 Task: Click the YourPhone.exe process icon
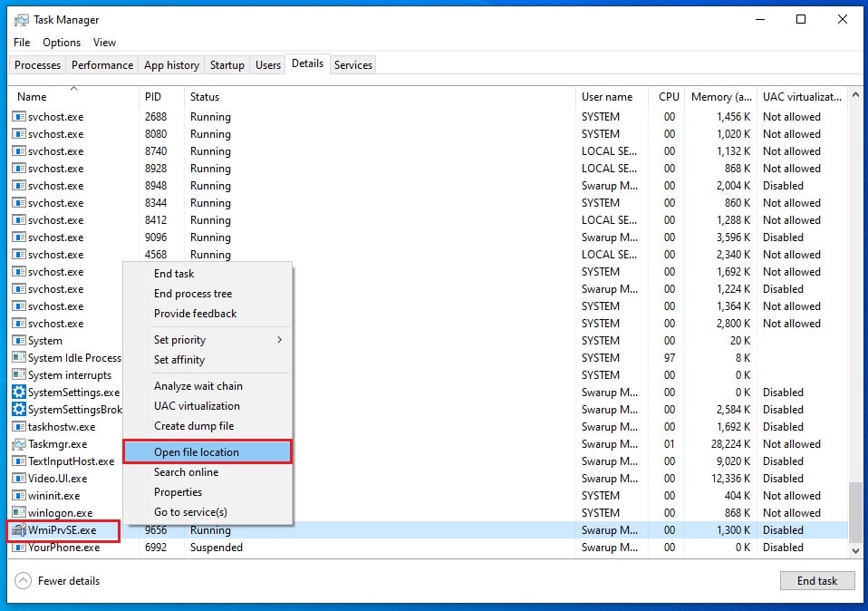[x=19, y=548]
